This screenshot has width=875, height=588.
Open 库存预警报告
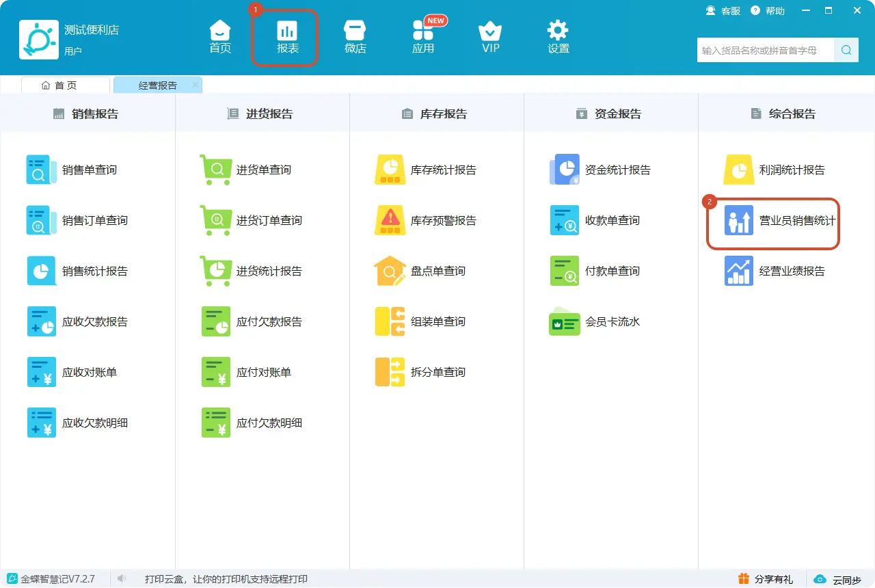425,220
